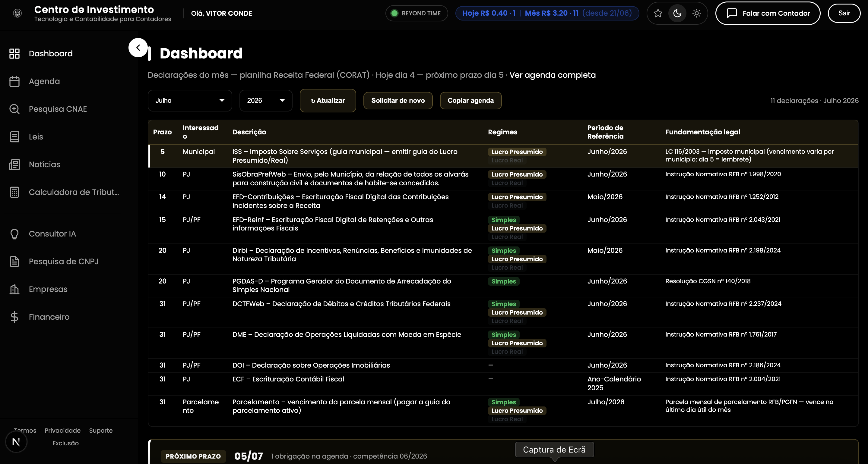Viewport: 868px width, 464px height.
Task: Click the Regimes column header
Action: click(x=502, y=132)
